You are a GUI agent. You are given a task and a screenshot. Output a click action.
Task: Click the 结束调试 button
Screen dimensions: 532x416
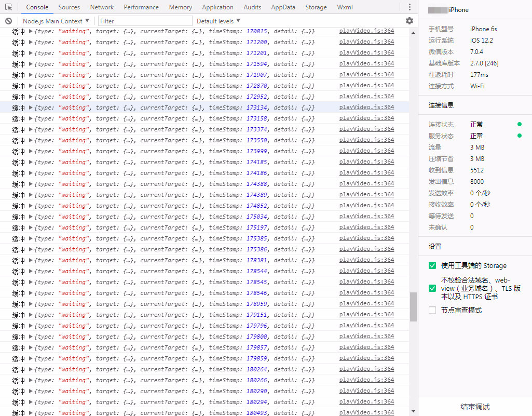coord(475,407)
